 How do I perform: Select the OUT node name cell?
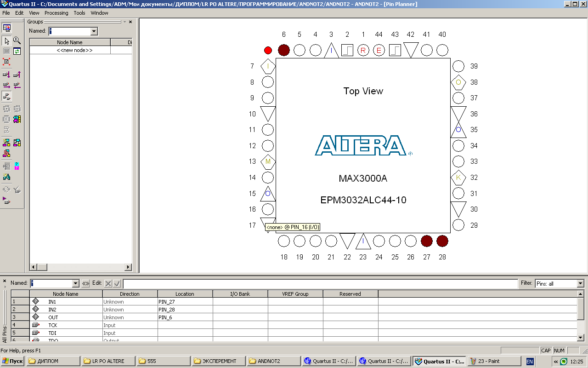[66, 317]
